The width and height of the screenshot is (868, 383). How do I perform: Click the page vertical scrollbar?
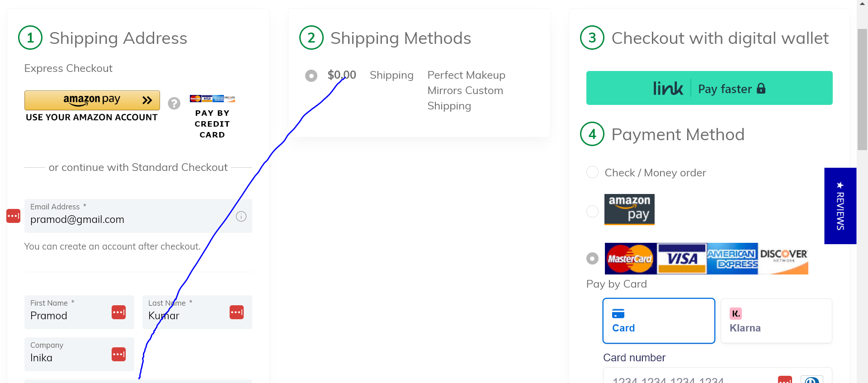(862, 90)
